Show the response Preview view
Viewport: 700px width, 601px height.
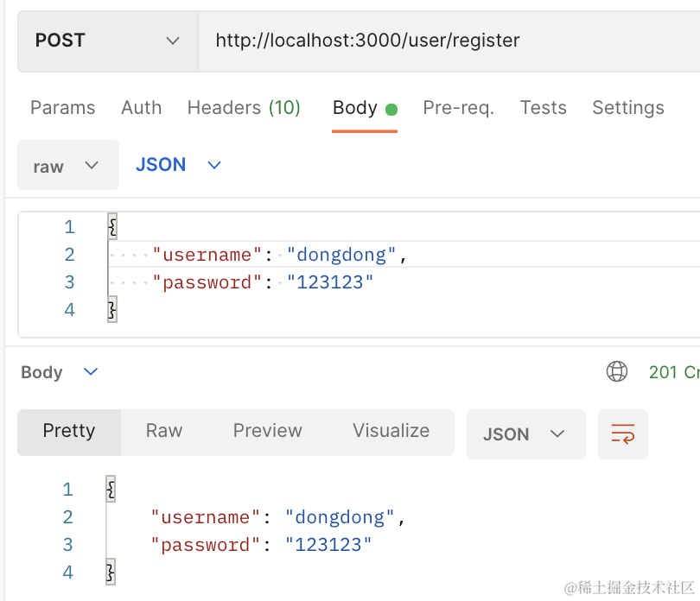click(x=267, y=431)
